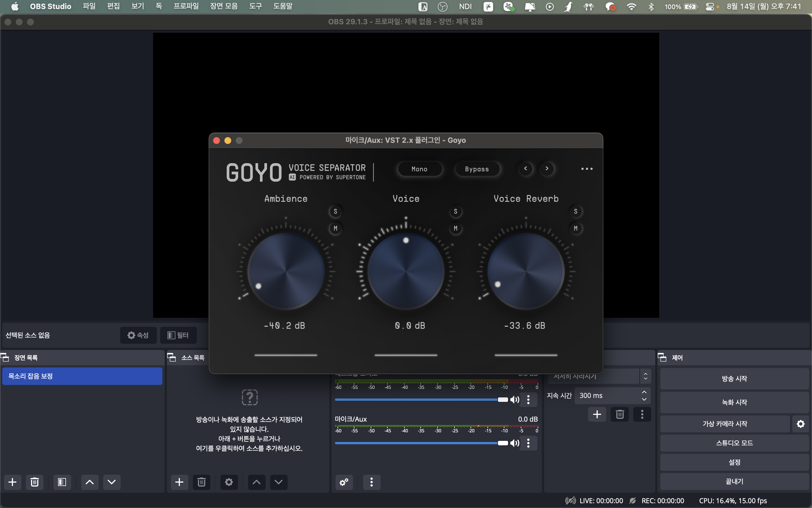
Task: Mute desktop audio speaker icon
Action: coord(515,399)
